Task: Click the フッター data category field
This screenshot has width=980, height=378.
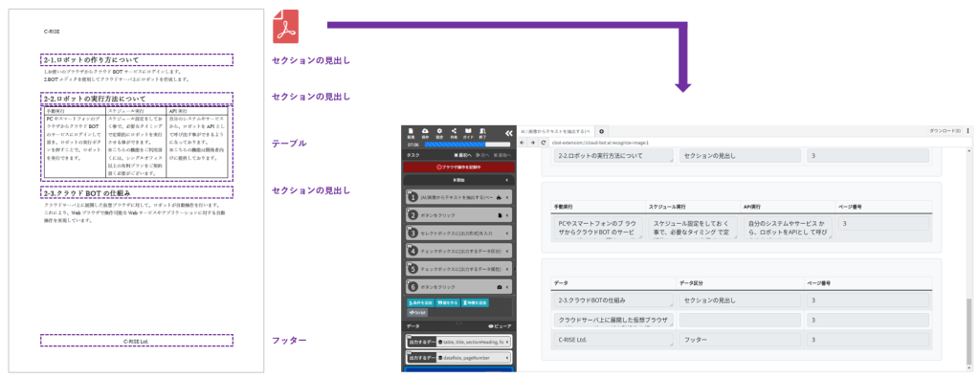Action: click(x=741, y=341)
